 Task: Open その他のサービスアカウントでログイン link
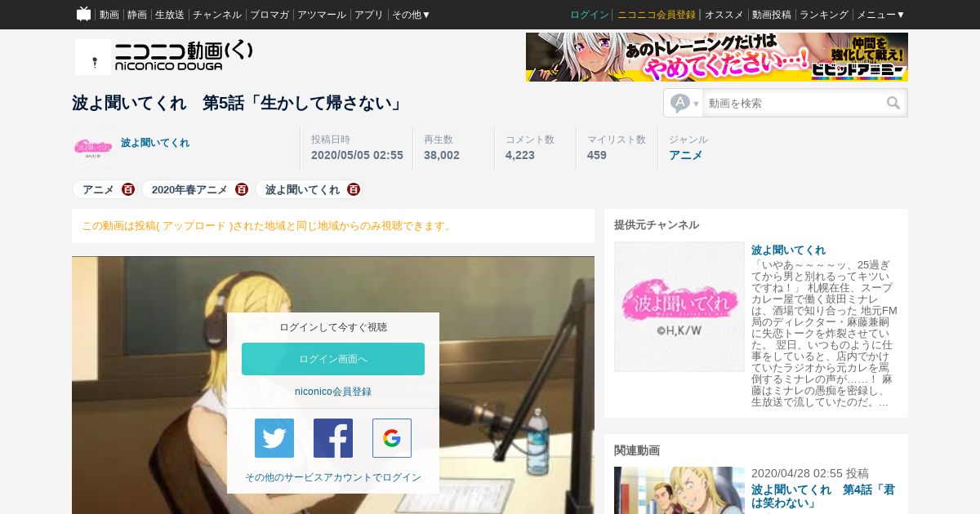click(333, 477)
